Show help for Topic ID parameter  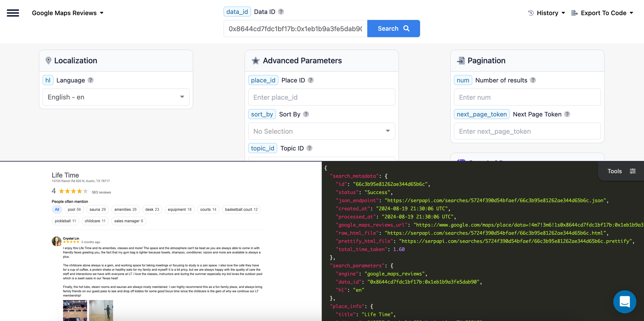tap(309, 148)
